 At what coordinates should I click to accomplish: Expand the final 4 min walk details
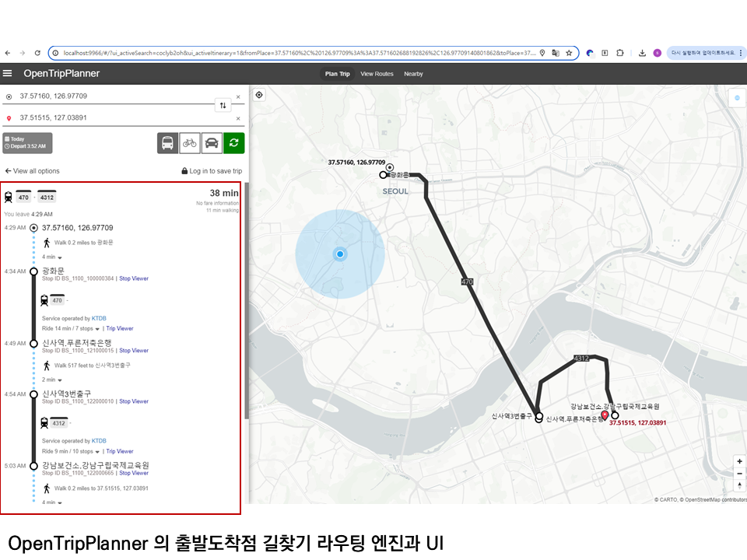pyautogui.click(x=52, y=502)
